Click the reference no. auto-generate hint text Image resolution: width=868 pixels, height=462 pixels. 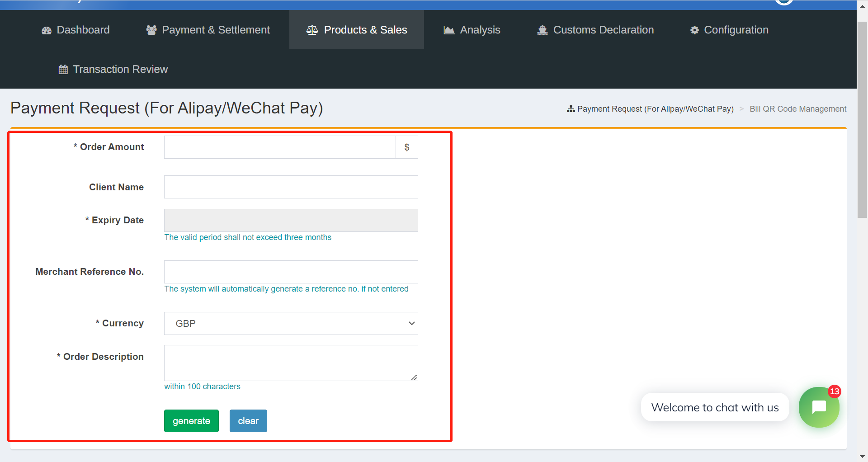(x=286, y=289)
